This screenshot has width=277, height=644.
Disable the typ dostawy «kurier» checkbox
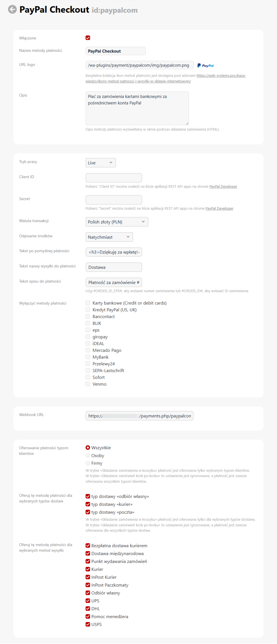[88, 504]
